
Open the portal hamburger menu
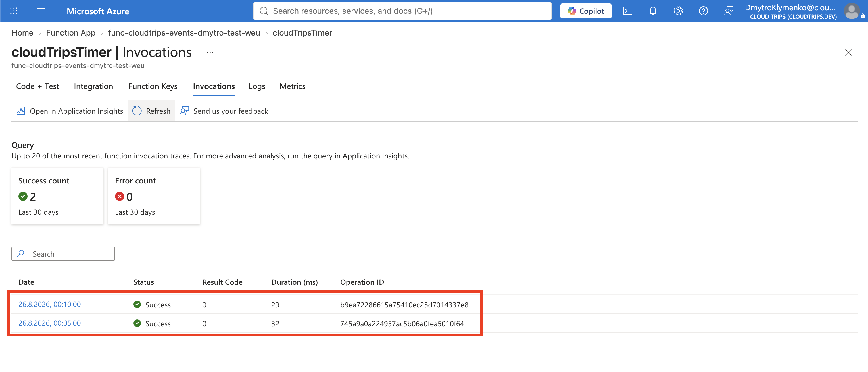pos(41,11)
